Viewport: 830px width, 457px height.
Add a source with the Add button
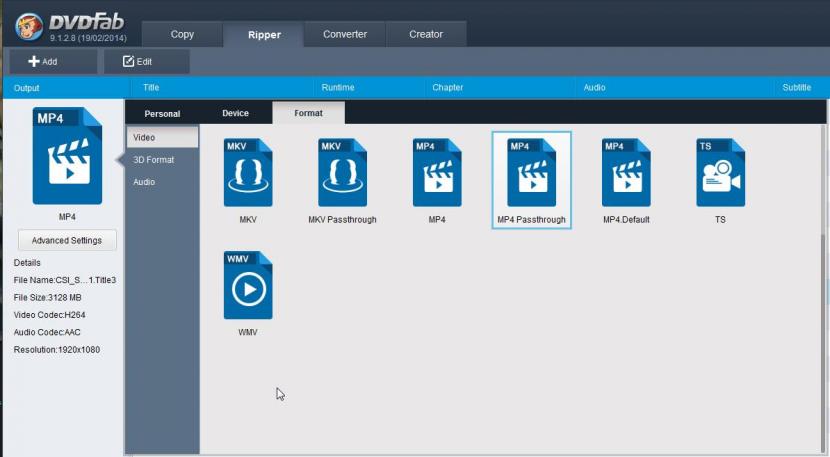[53, 61]
